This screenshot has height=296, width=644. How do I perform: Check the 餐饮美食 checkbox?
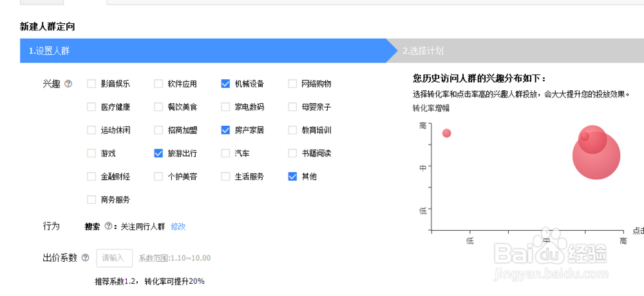tap(158, 107)
